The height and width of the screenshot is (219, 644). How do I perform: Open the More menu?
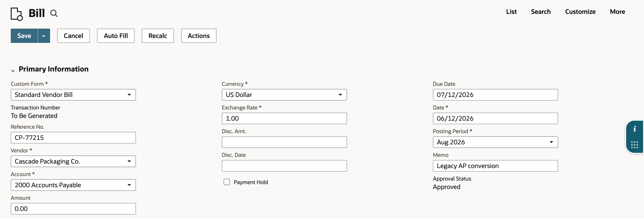pyautogui.click(x=617, y=12)
